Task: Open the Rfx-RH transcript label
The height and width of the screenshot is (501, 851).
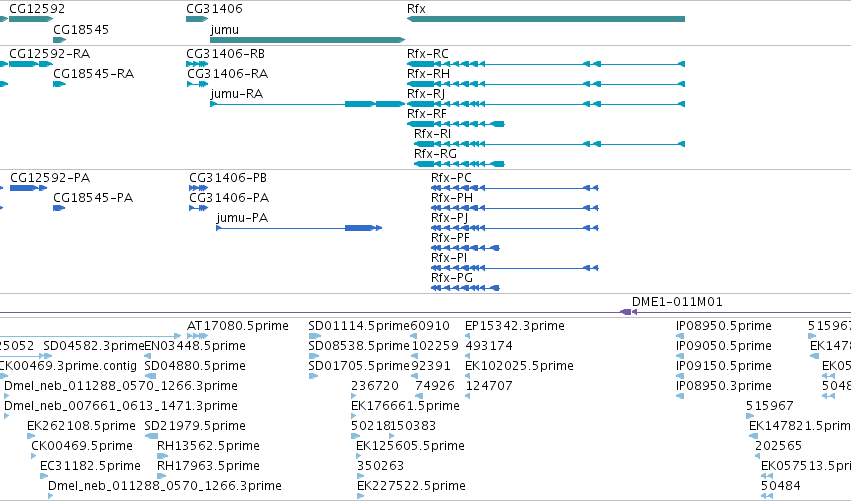Action: [428, 74]
